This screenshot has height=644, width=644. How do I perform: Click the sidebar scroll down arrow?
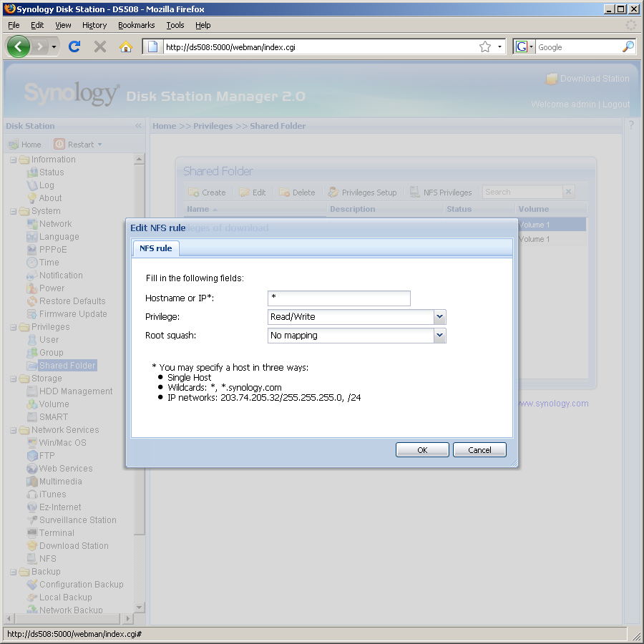[x=140, y=607]
